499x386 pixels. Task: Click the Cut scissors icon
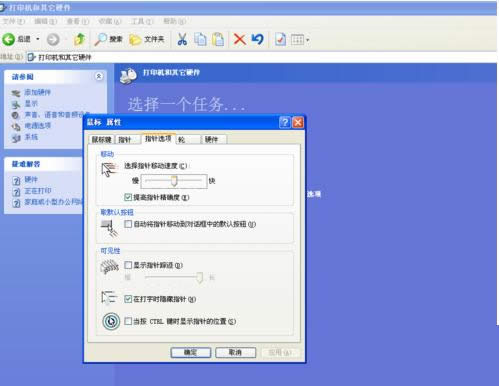point(182,39)
